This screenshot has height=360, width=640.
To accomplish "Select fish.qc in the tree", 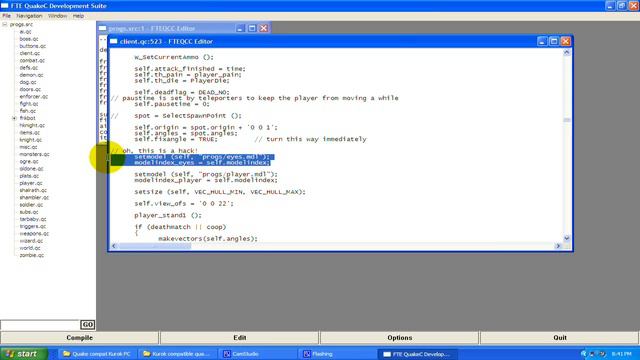I will click(28, 111).
